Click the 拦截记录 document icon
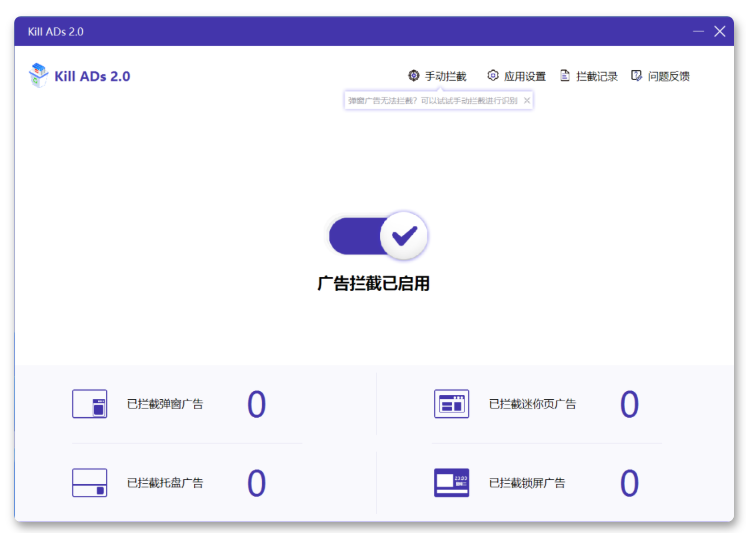The height and width of the screenshot is (533, 750). click(565, 76)
